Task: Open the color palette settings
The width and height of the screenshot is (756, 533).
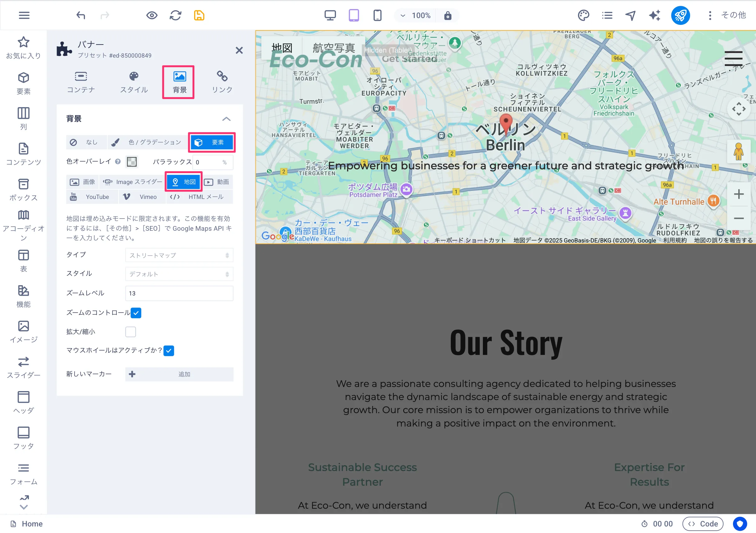Action: (x=583, y=16)
